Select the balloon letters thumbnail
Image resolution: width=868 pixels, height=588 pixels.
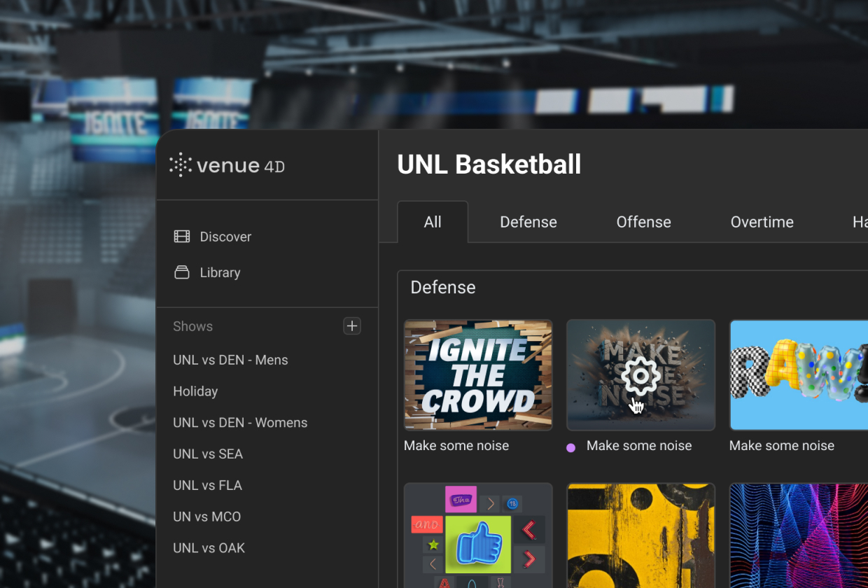799,374
